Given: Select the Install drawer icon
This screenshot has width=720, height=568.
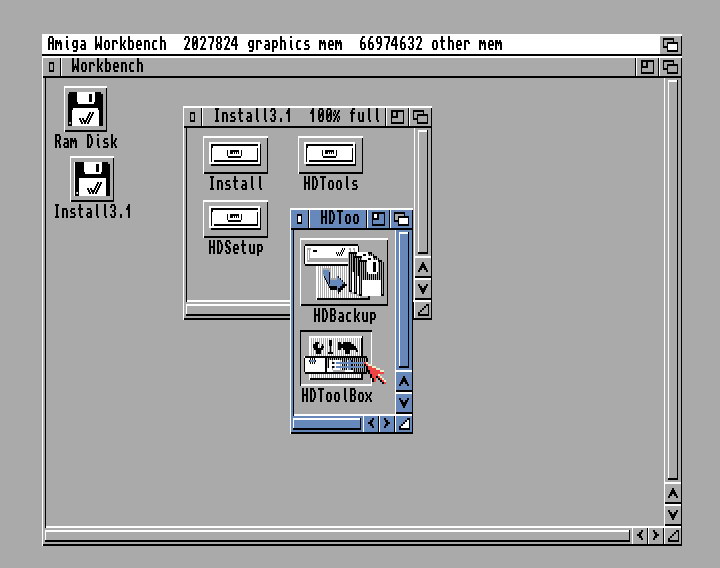Looking at the screenshot, I should click(x=235, y=154).
